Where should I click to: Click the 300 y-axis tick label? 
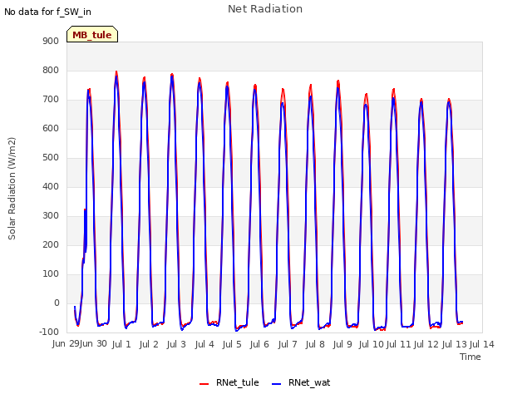(x=51, y=216)
